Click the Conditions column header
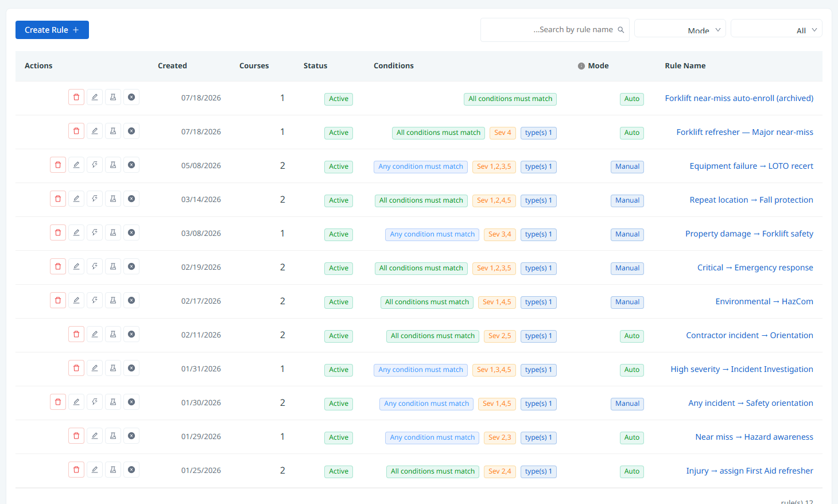 [x=394, y=66]
